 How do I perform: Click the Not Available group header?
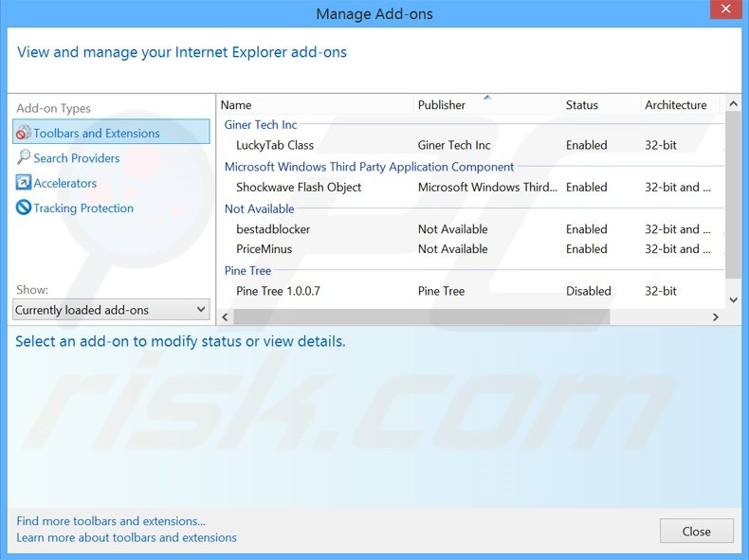click(x=260, y=208)
